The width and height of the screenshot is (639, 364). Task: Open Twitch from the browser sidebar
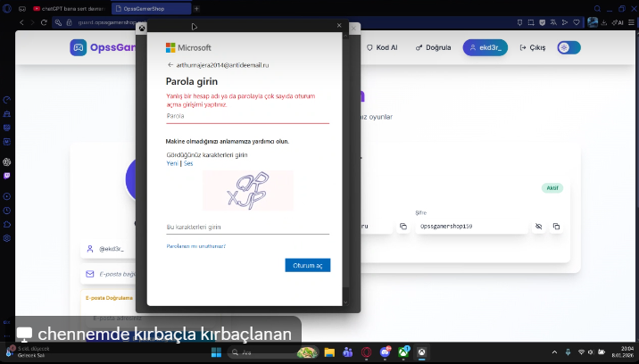click(7, 176)
